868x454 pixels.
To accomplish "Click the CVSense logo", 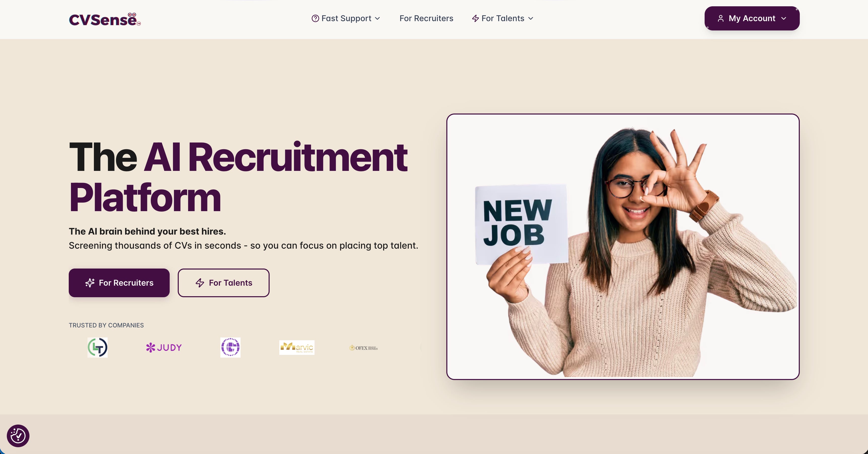I will (x=105, y=19).
